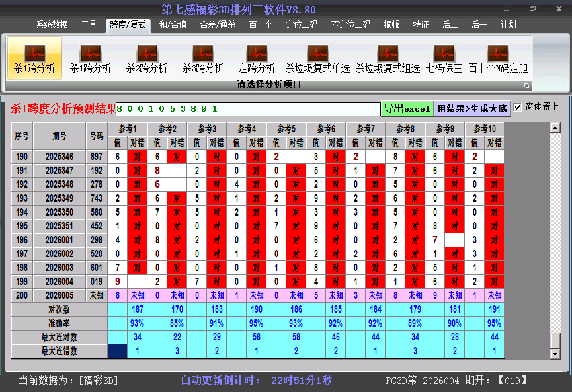Switch to the 不定位二码 tab
This screenshot has width=572, height=392.
pos(350,25)
